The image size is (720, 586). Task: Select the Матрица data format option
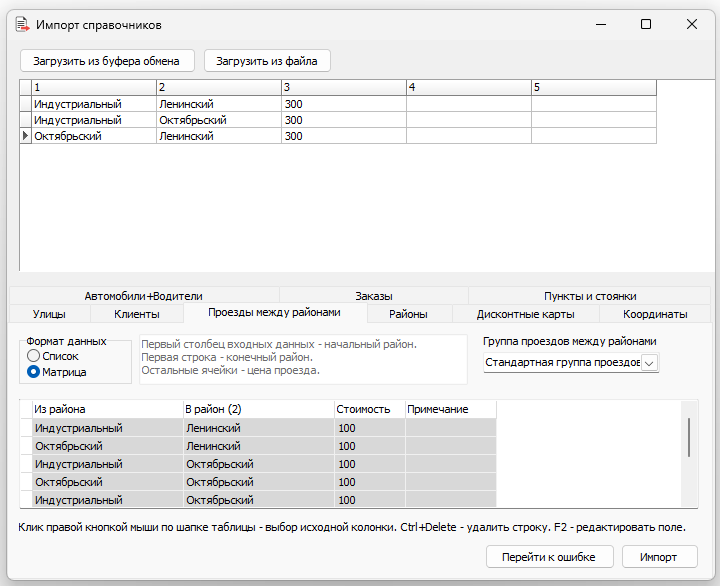point(34,372)
